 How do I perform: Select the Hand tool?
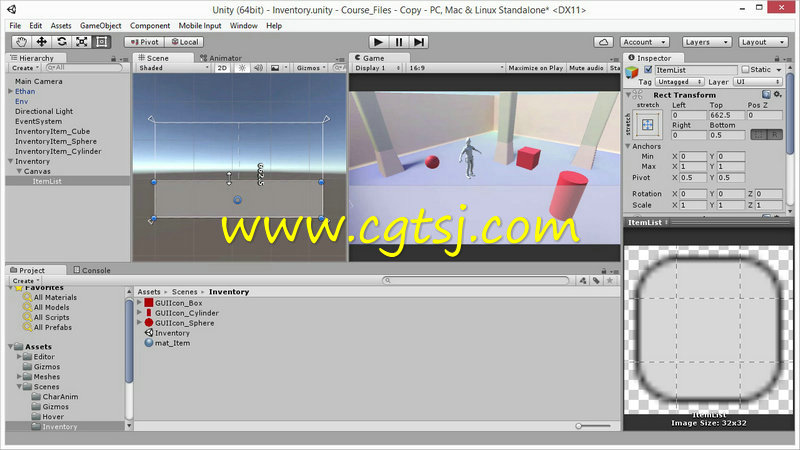coord(21,42)
